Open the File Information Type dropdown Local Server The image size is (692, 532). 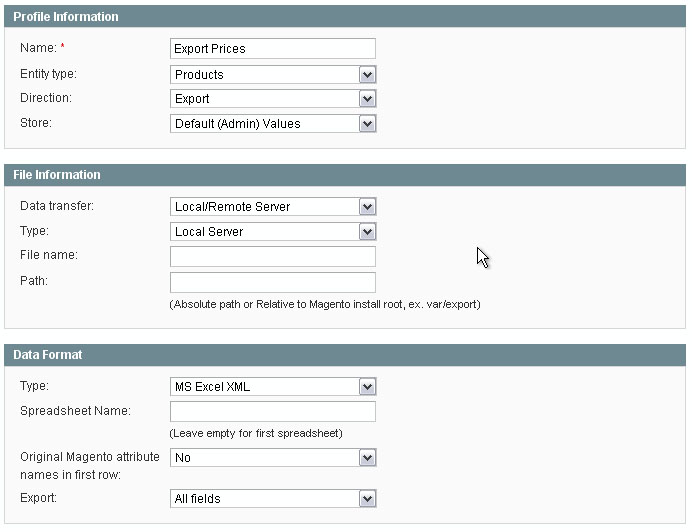click(273, 231)
